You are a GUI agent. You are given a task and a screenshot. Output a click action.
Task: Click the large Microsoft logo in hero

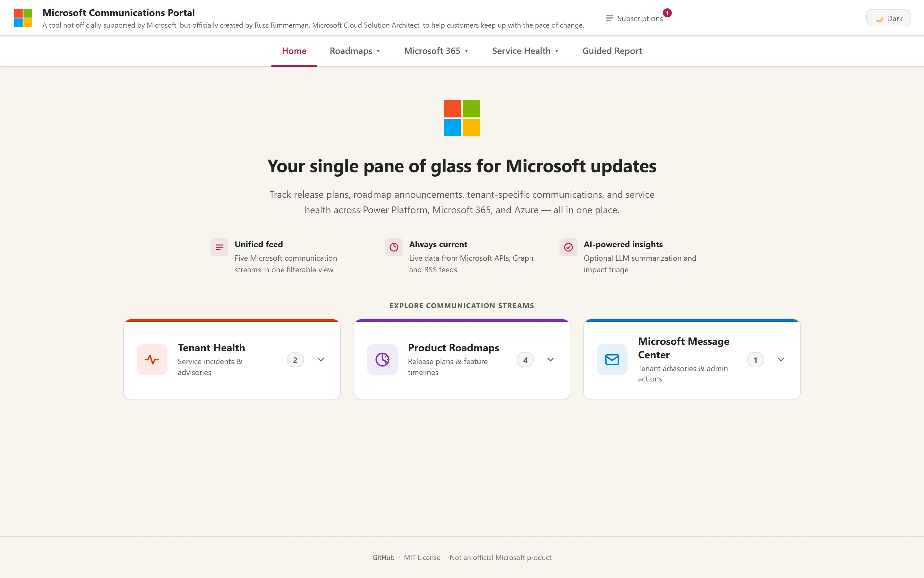(x=462, y=118)
